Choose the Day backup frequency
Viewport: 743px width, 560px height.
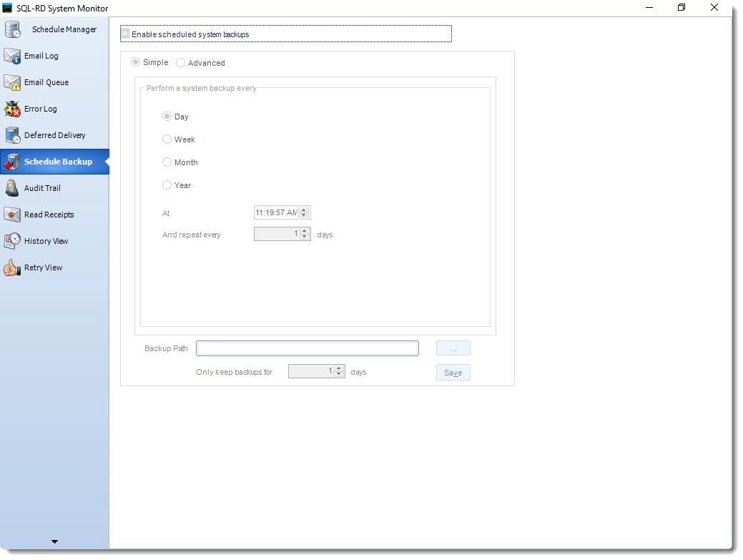point(167,116)
